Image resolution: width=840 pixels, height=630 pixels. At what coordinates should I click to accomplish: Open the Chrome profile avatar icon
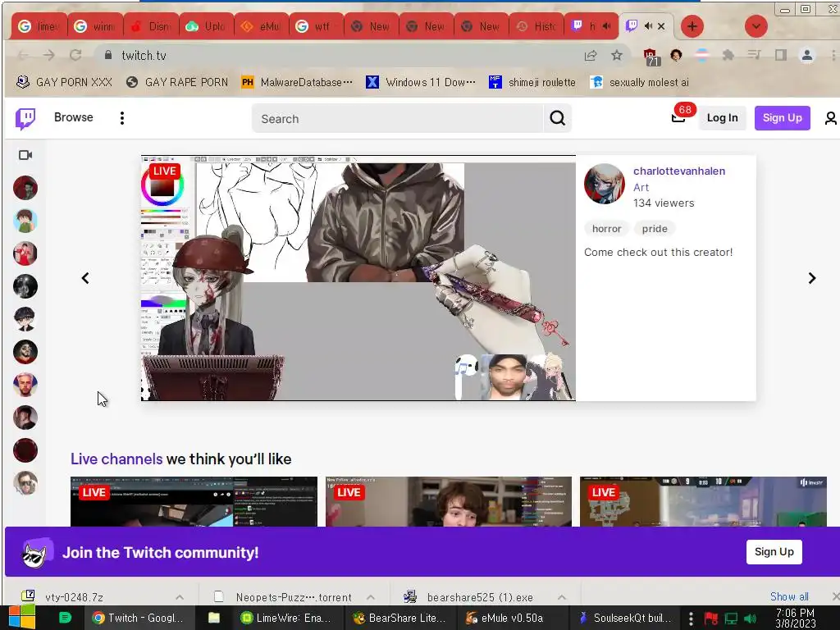pos(807,55)
